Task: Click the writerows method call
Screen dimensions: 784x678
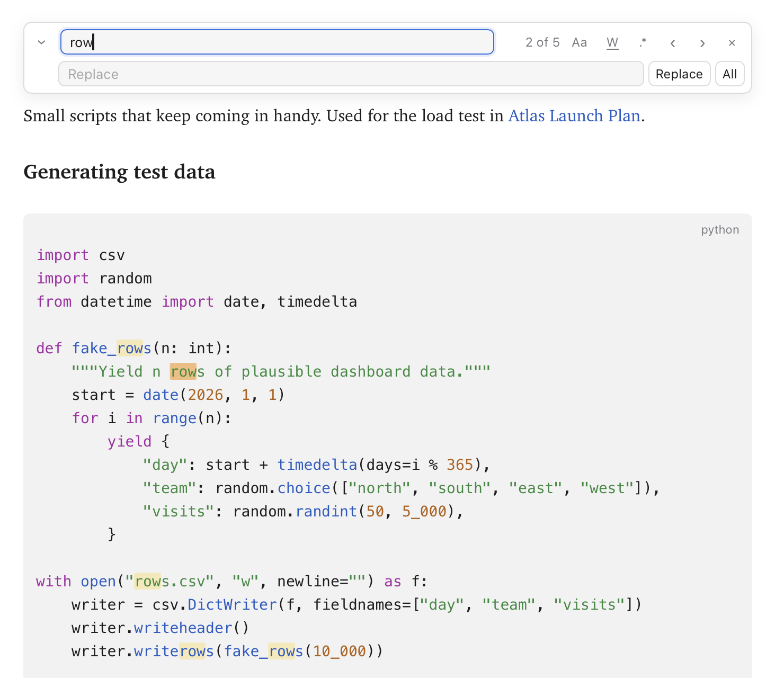Action: pyautogui.click(x=174, y=651)
